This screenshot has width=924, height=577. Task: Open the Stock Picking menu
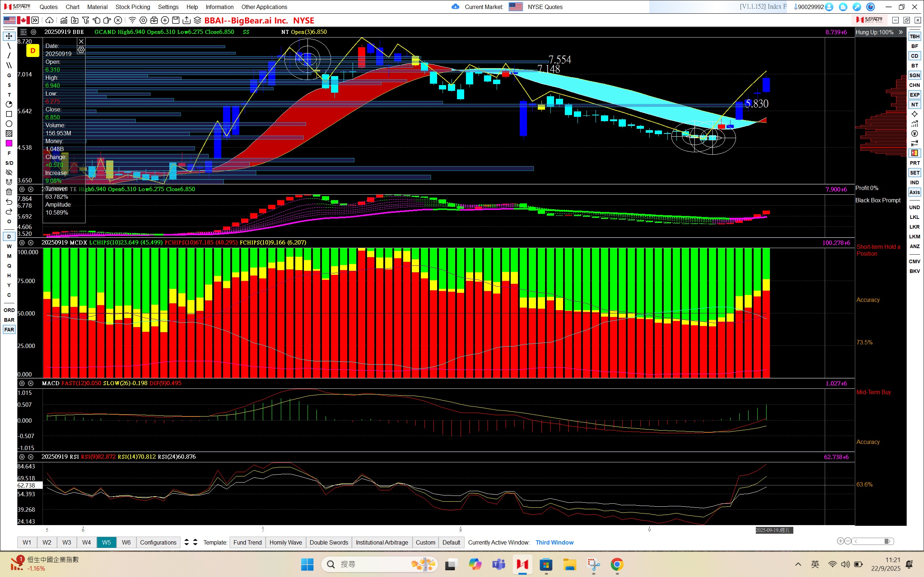click(132, 7)
